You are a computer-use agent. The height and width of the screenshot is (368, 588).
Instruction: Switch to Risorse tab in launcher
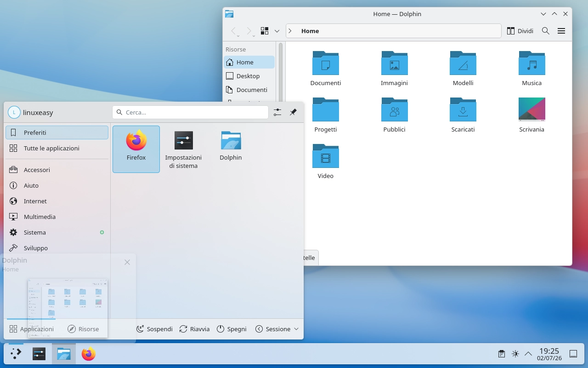[x=83, y=329]
